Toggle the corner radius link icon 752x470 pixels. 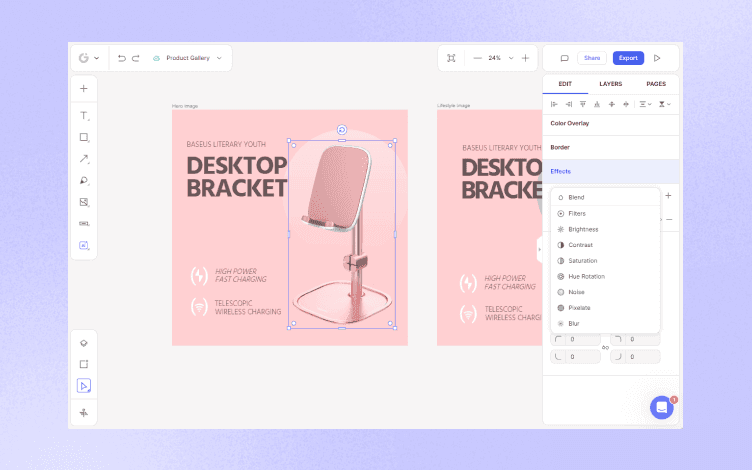(605, 347)
